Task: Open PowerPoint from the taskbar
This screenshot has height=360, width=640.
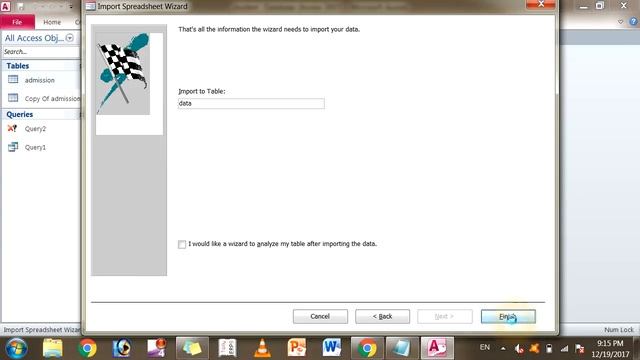Action: coord(297,348)
